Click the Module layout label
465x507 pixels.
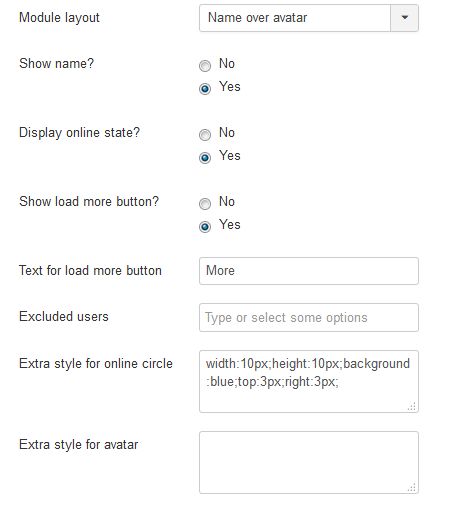[59, 18]
